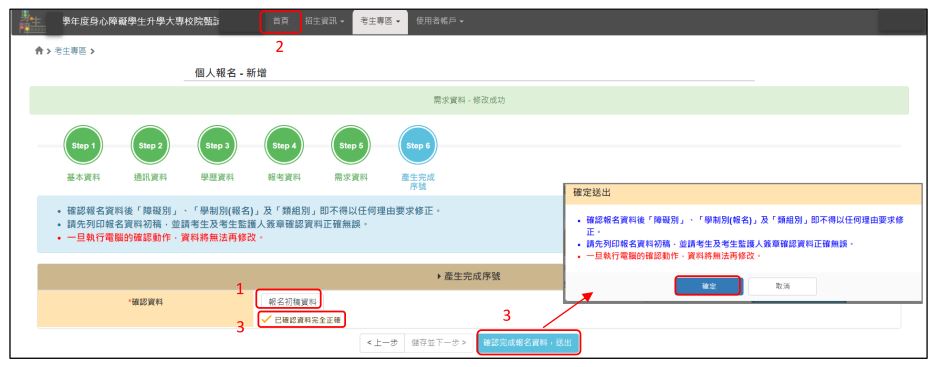Click the 需求資料 step label
The width and height of the screenshot is (941, 367).
tap(350, 178)
